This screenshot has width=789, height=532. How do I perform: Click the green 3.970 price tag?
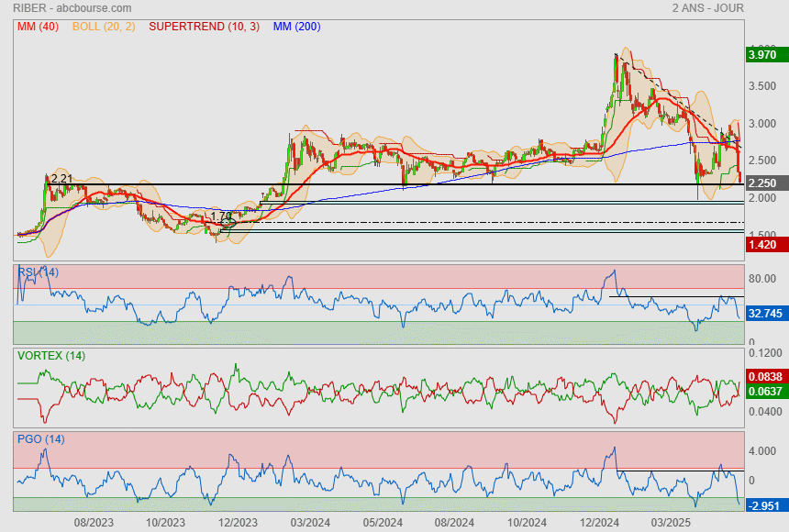pos(762,56)
